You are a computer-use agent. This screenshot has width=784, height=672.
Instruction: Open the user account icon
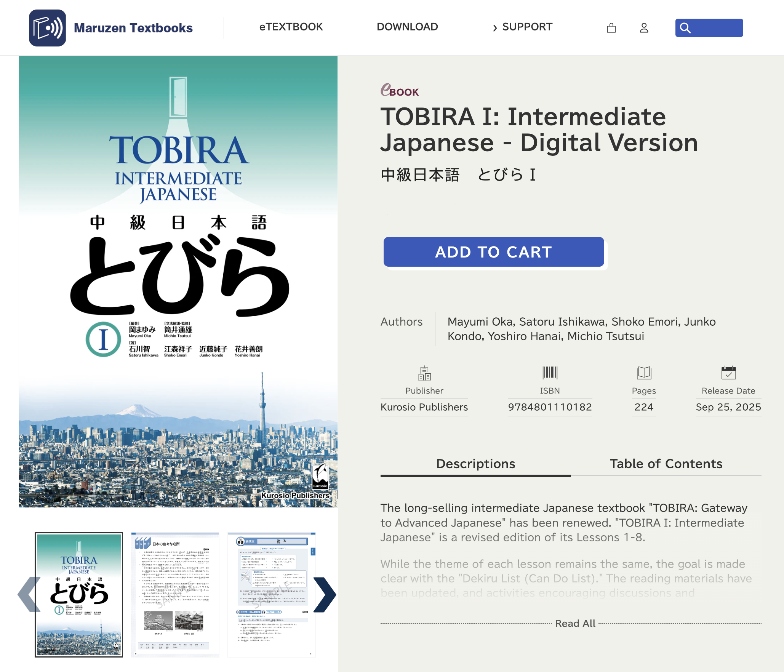tap(644, 28)
